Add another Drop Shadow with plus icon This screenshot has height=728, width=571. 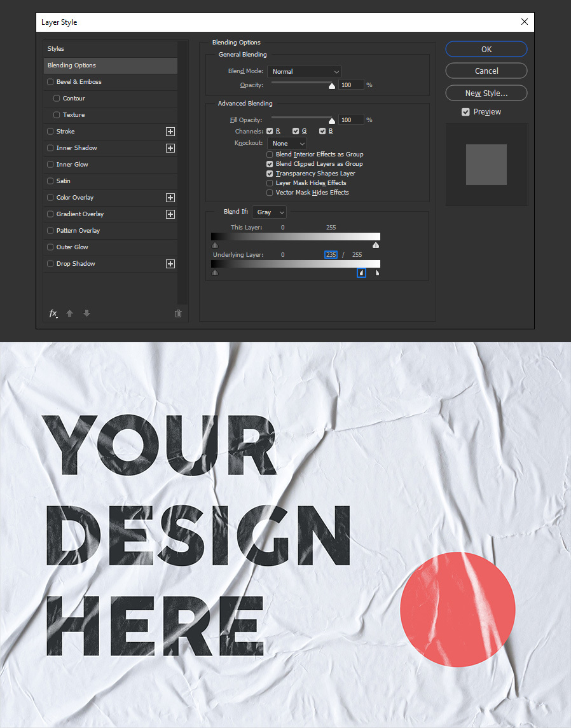(170, 264)
